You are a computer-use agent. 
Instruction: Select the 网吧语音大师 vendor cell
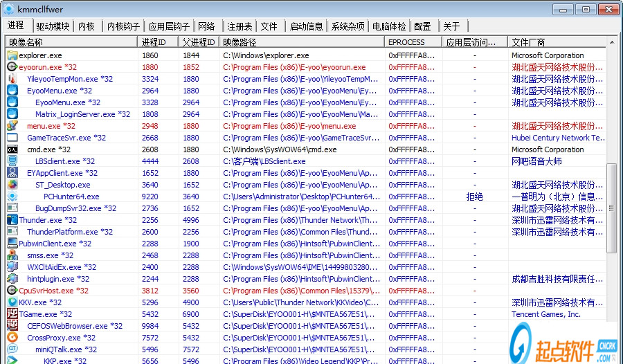(536, 161)
